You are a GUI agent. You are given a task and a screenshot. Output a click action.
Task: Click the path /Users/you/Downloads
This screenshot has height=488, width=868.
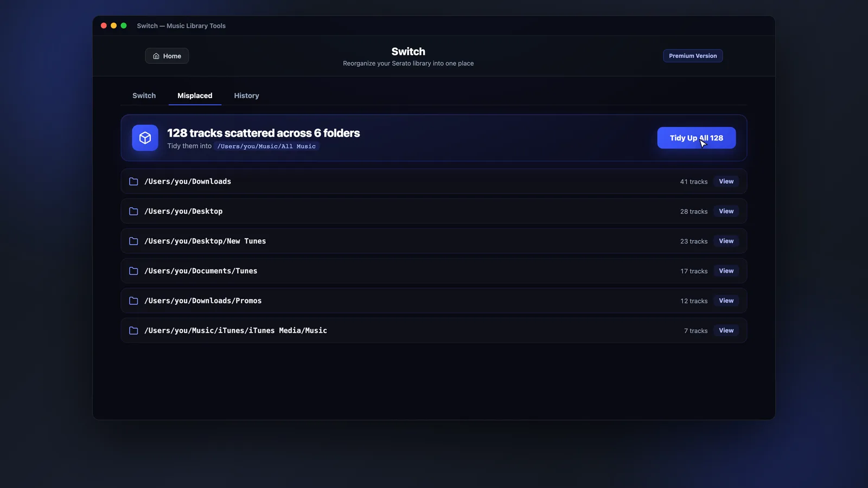coord(188,182)
